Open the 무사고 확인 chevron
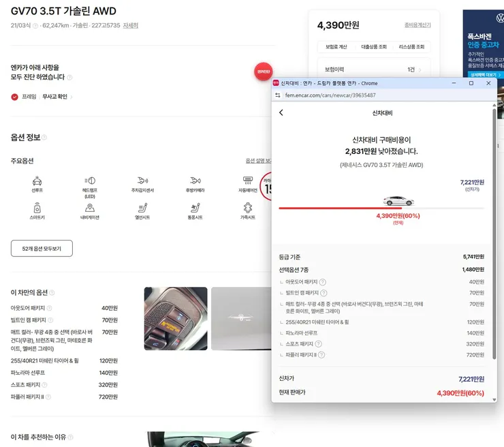The width and height of the screenshot is (504, 447). (72, 97)
